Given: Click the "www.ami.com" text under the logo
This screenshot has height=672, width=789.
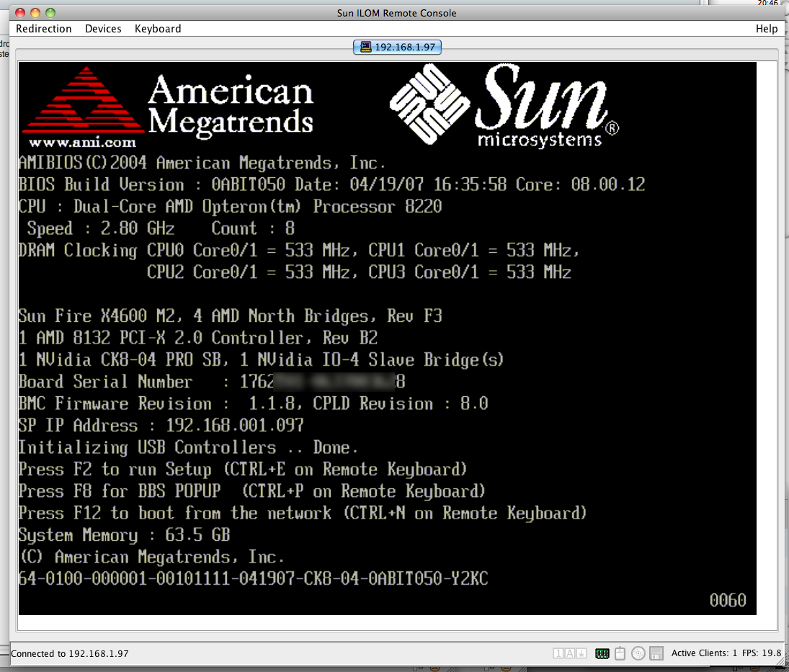Looking at the screenshot, I should pos(83,143).
